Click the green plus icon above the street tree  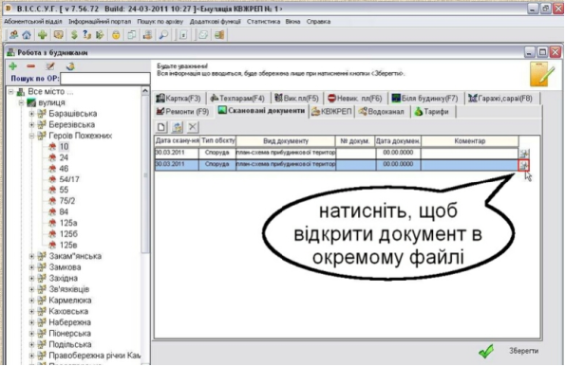click(x=13, y=66)
